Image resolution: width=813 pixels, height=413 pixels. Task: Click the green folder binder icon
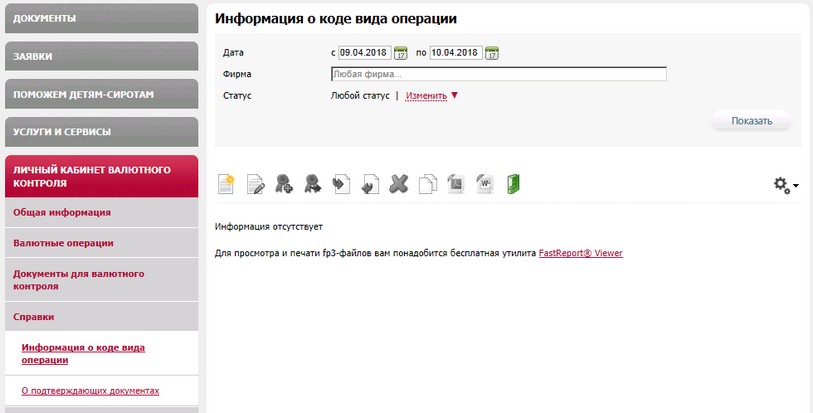click(x=513, y=184)
